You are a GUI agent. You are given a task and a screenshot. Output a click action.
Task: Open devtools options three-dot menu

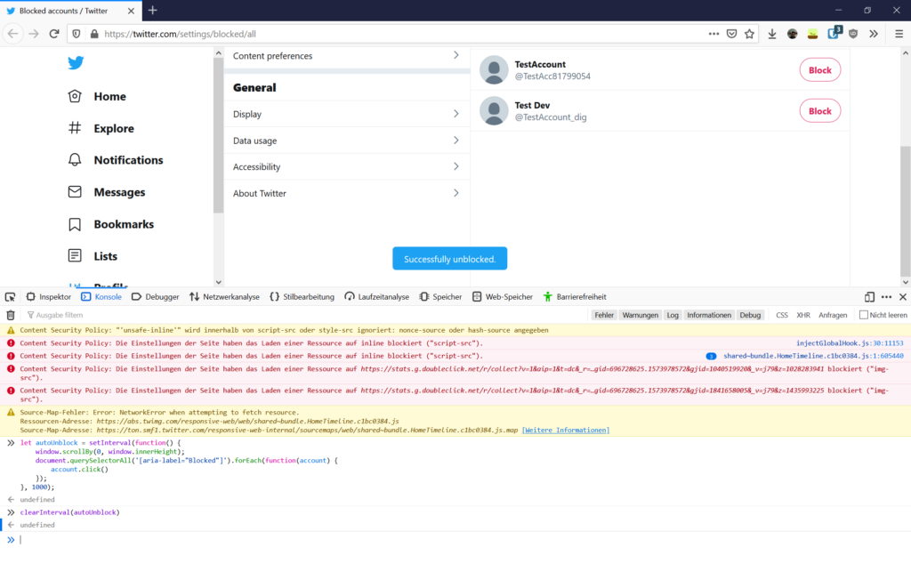[x=886, y=297]
